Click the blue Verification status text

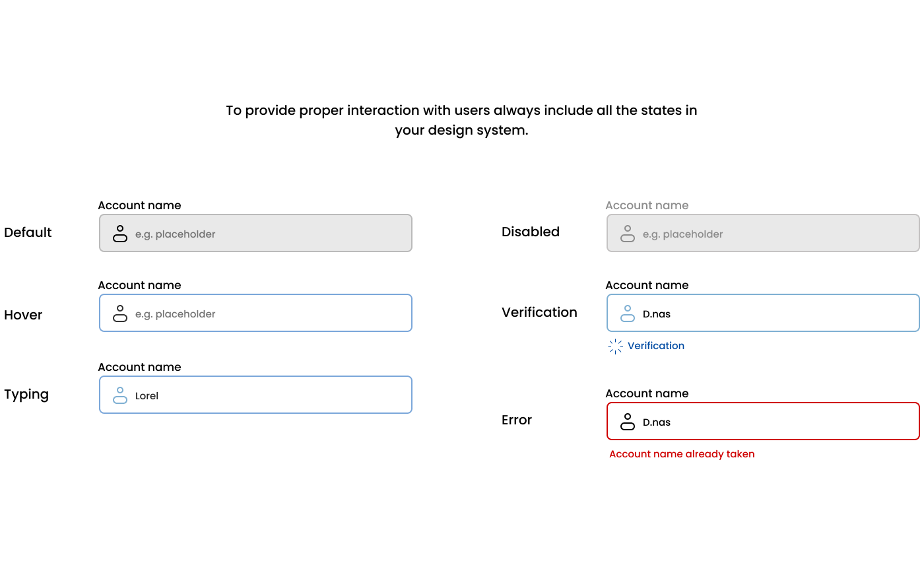656,346
